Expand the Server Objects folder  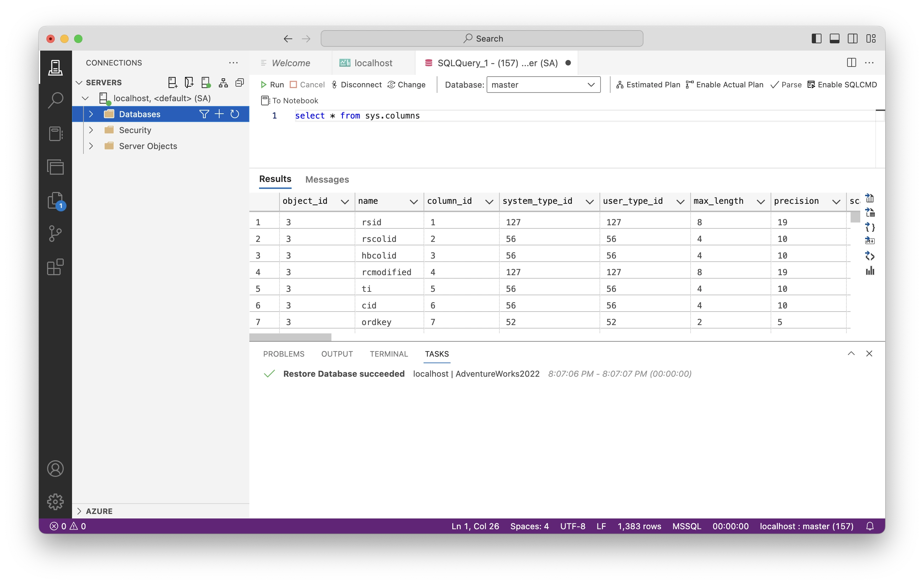[x=91, y=146]
